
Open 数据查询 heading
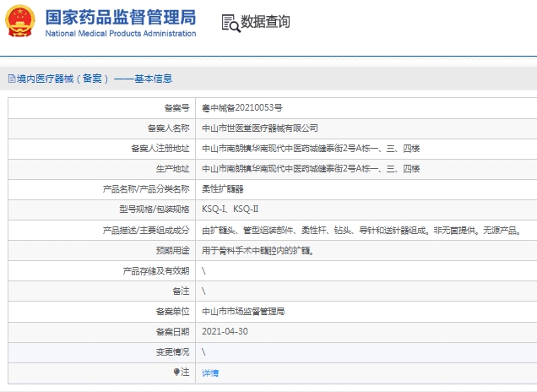(265, 22)
